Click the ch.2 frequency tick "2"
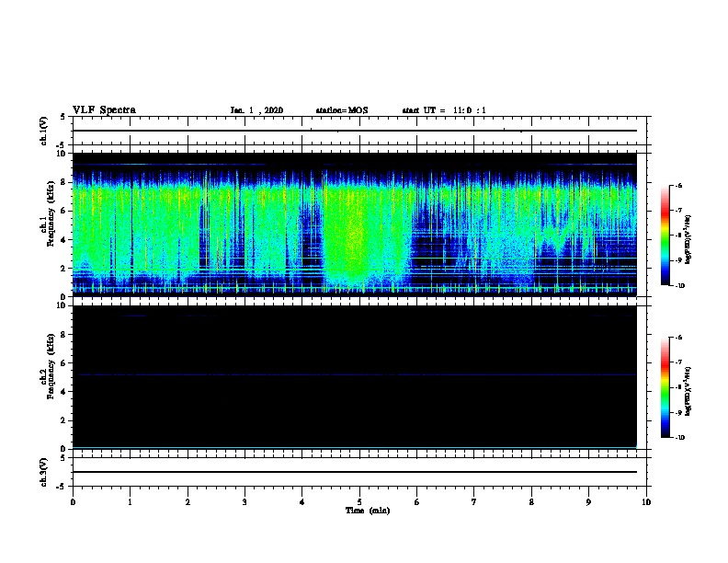Screen dimensions: 728x563 [x=63, y=420]
